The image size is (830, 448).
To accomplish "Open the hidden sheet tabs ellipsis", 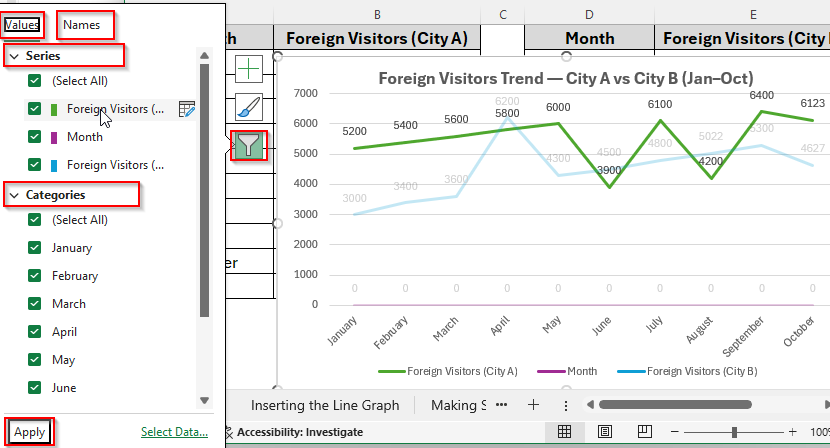I will (x=501, y=405).
